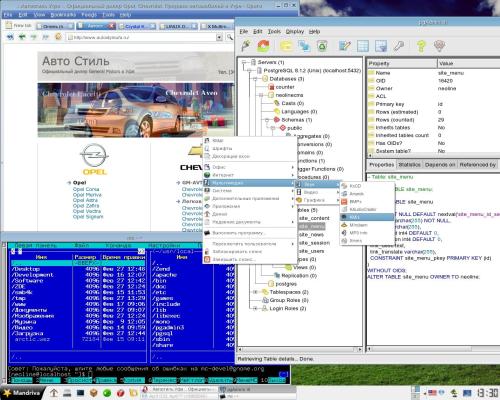
Task: Open the SQL query tool pencil icon
Action: [345, 46]
